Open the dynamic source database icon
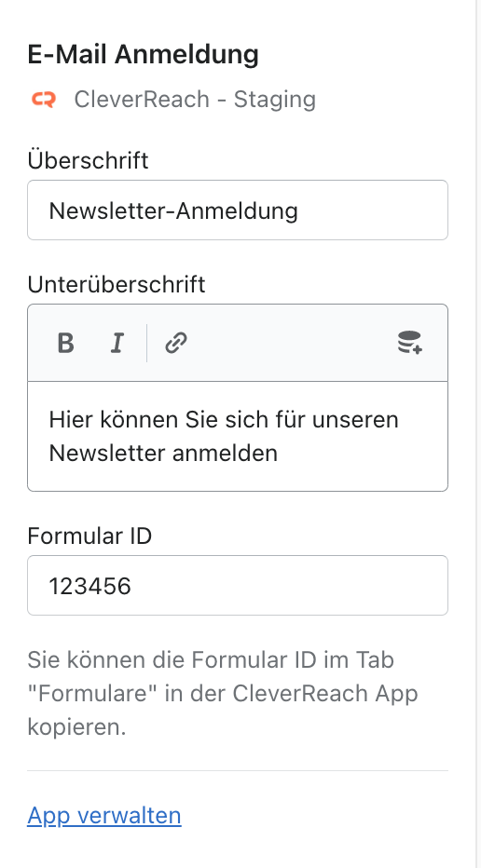 pyautogui.click(x=410, y=343)
